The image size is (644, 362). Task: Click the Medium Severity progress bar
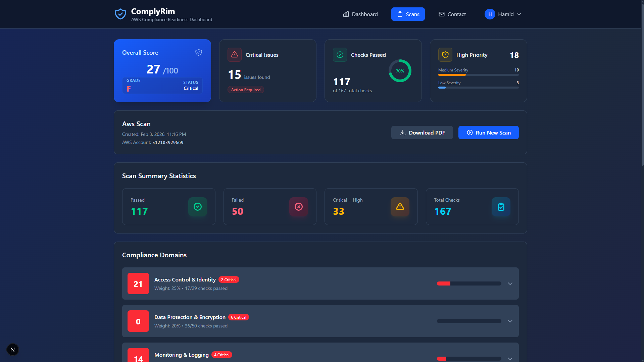478,75
